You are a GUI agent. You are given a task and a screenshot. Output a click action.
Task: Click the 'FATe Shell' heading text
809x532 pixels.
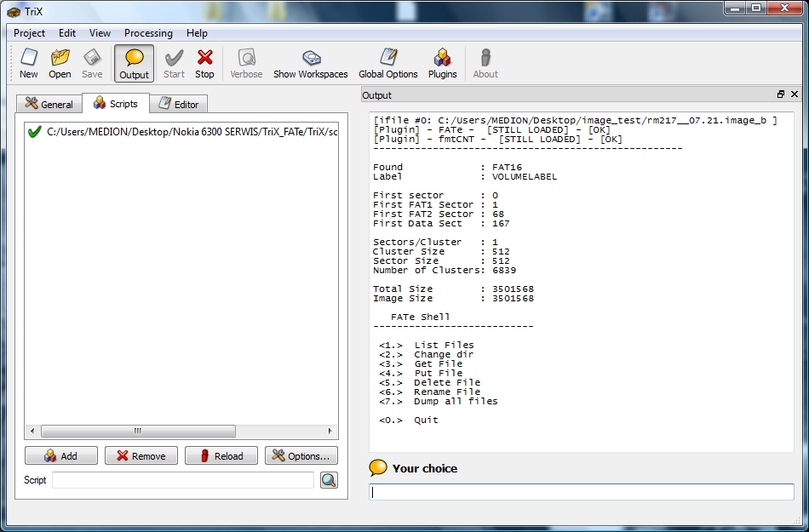(421, 317)
